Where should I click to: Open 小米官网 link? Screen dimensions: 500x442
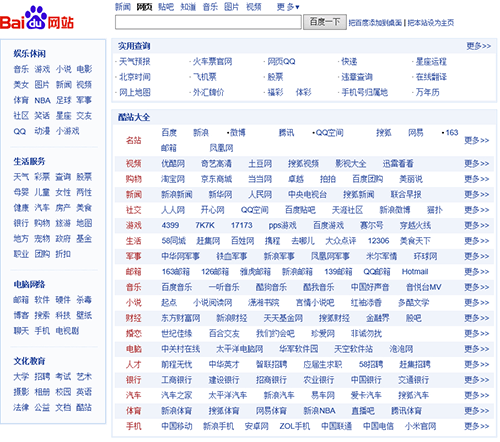click(x=420, y=426)
